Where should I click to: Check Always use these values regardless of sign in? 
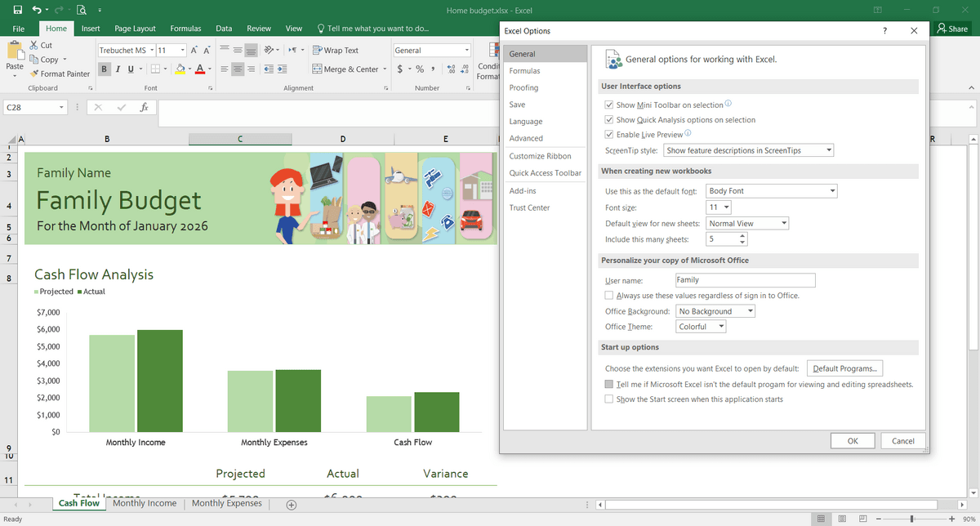click(x=609, y=296)
